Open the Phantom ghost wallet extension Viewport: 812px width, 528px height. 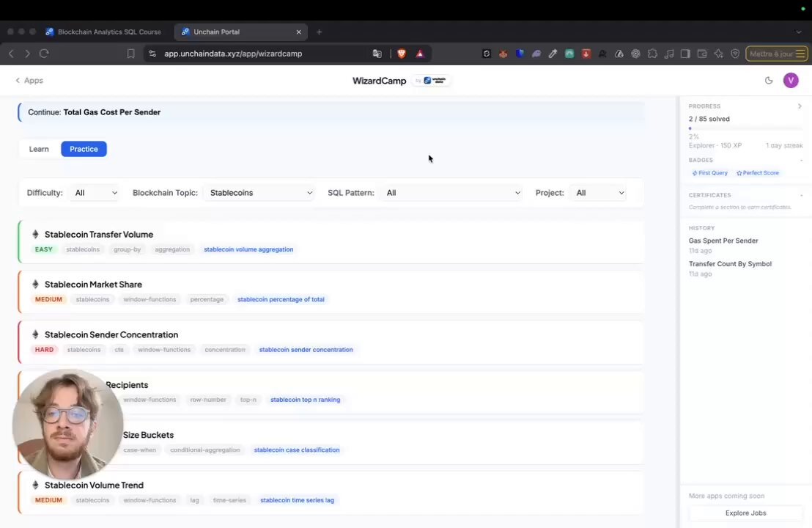coord(536,54)
